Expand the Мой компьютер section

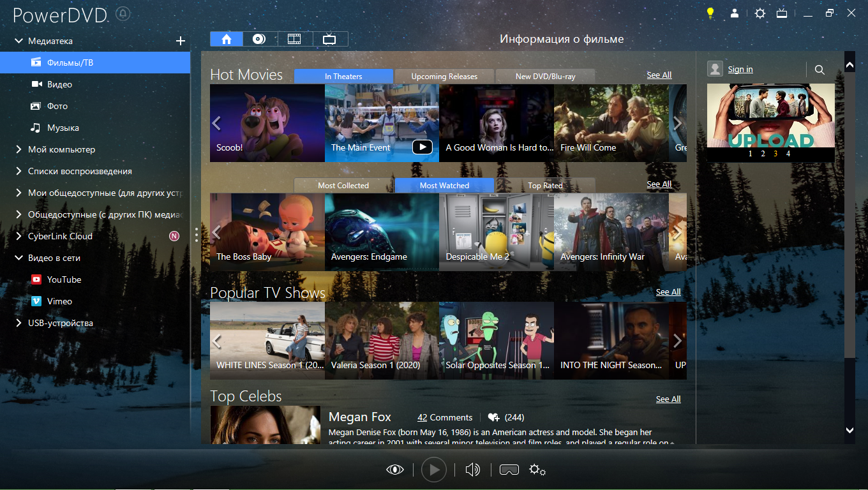pos(19,149)
